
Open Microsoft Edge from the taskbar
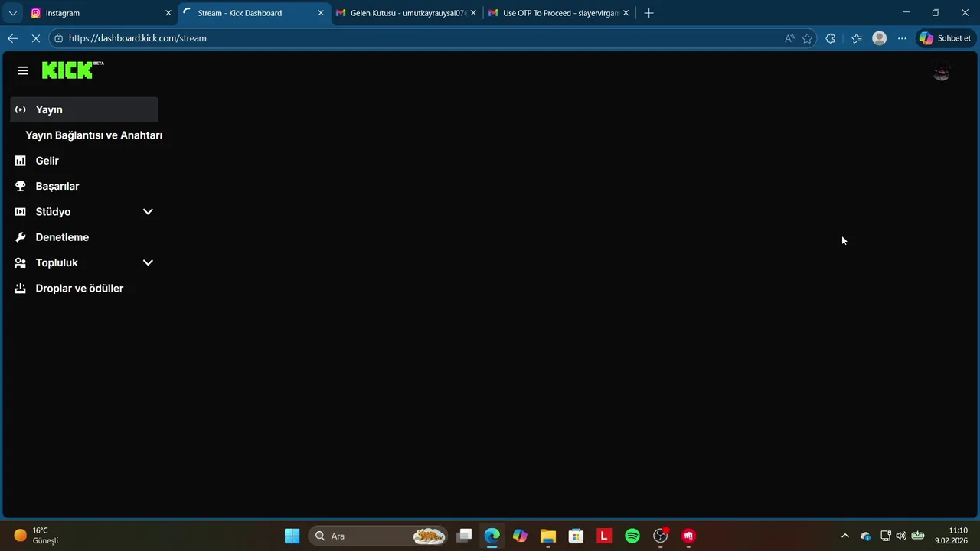[x=492, y=536]
